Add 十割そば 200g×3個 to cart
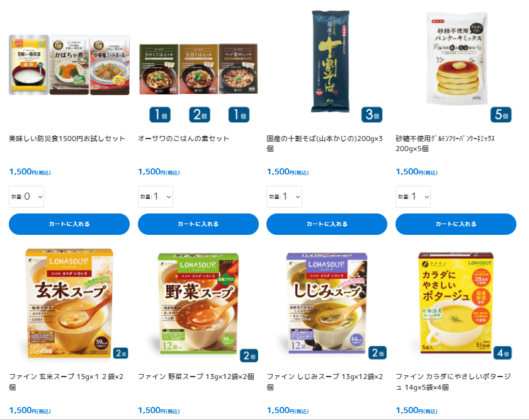 point(327,224)
